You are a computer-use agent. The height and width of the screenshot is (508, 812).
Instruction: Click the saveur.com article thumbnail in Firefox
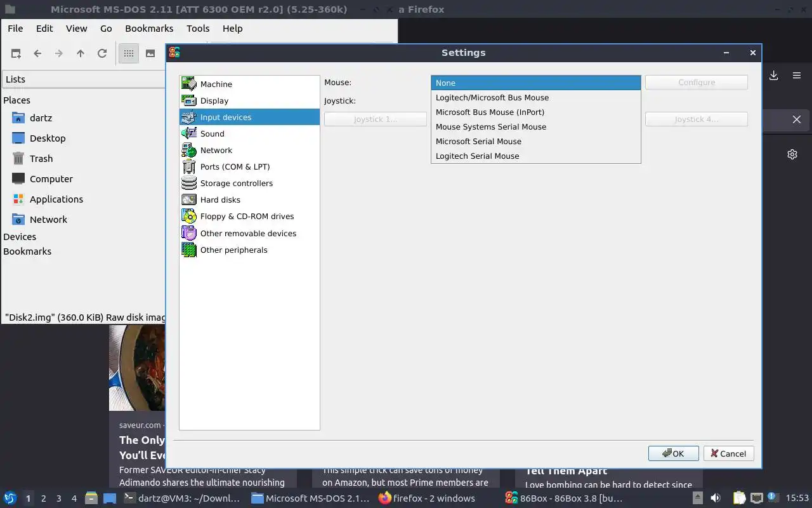coord(137,368)
